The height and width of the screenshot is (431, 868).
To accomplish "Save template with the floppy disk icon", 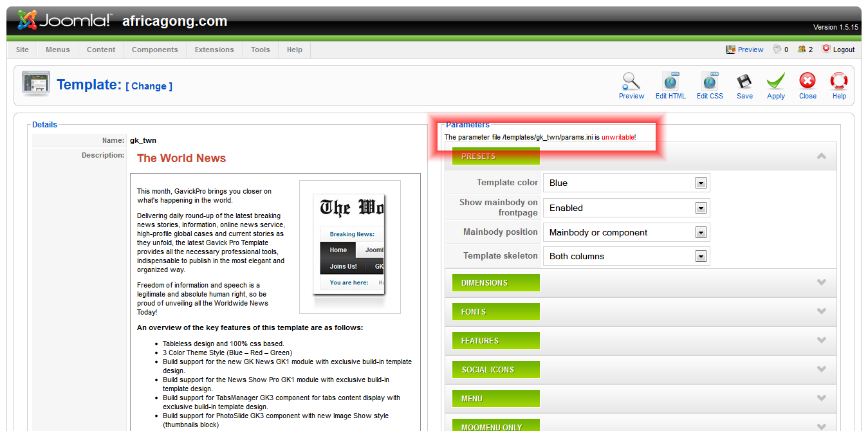I will click(744, 81).
